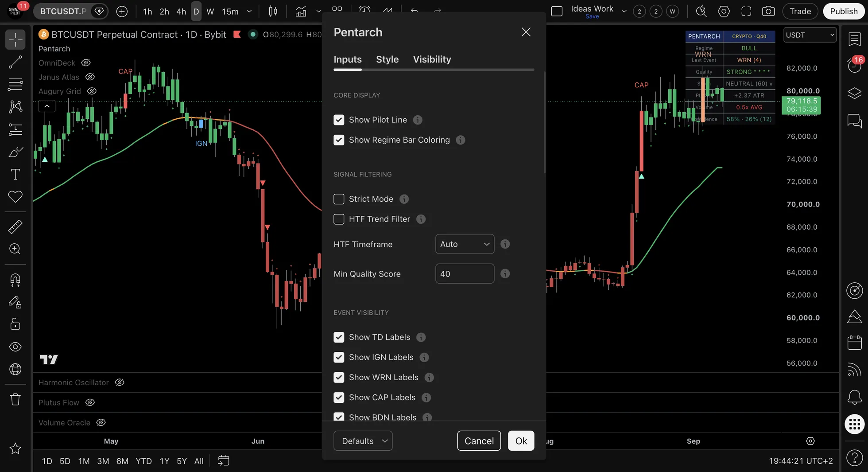
Task: Open the Fibonacci retracement tool
Action: click(15, 84)
